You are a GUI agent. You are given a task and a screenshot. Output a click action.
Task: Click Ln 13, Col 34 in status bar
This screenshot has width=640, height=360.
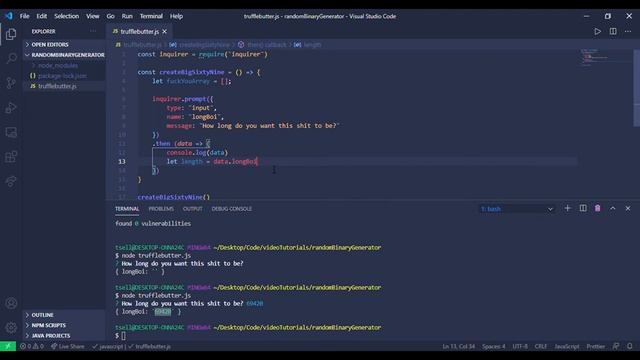click(x=458, y=347)
